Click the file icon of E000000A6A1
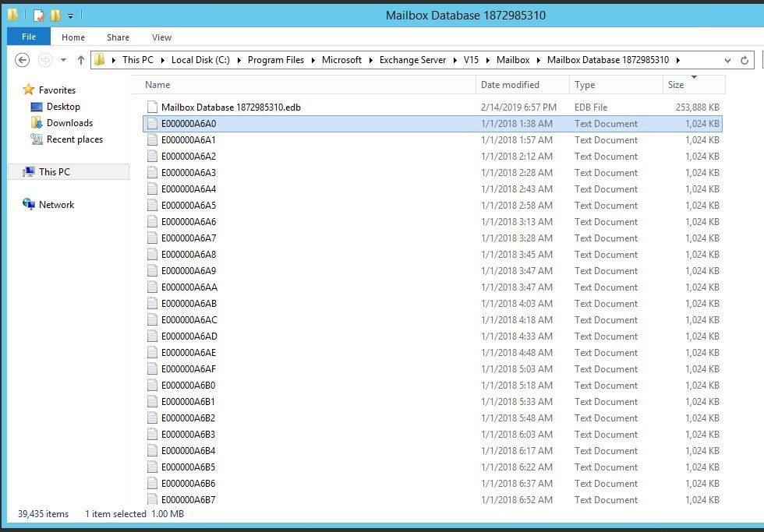 click(153, 139)
